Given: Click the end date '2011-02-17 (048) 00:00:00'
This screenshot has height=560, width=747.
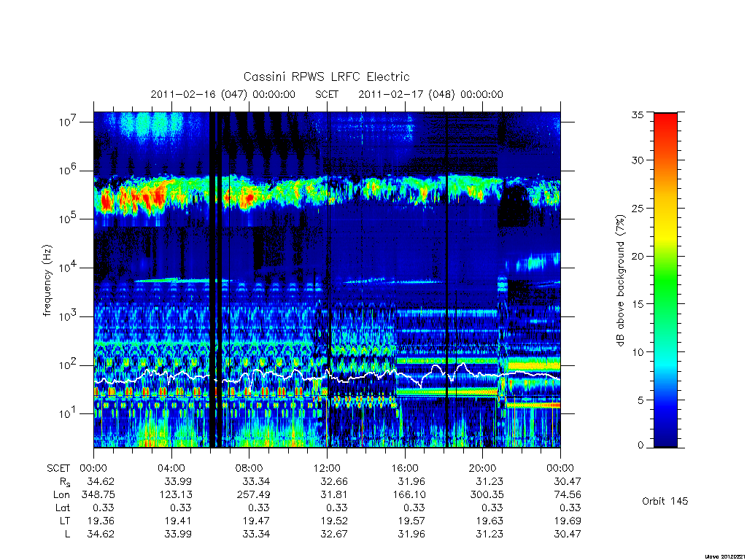Looking at the screenshot, I should [x=430, y=94].
